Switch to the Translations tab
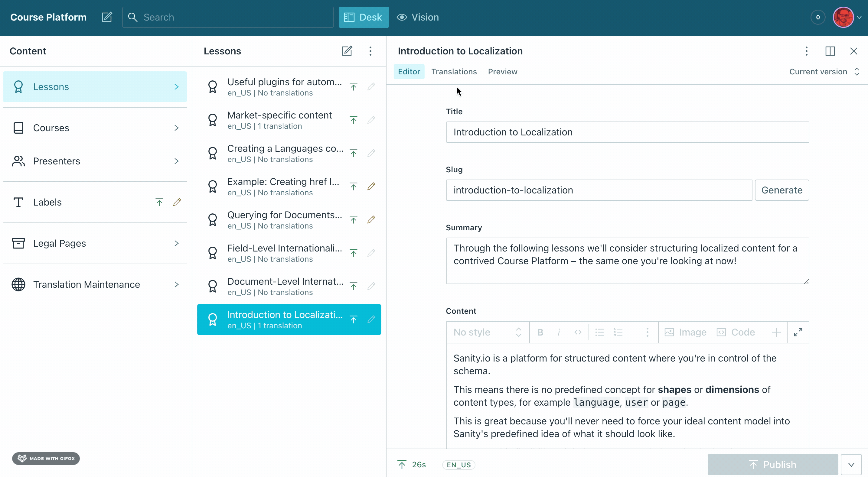This screenshot has width=868, height=477. pos(454,71)
